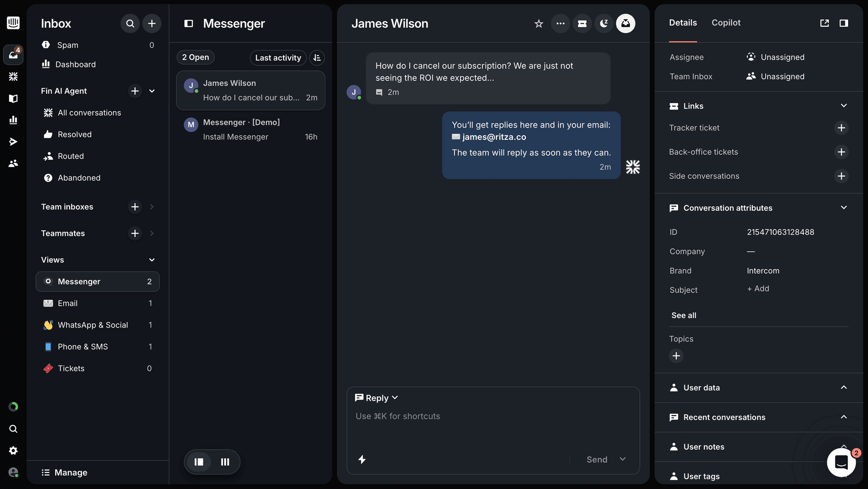Image resolution: width=868 pixels, height=489 pixels.
Task: Open the Outbound paper-plane icon in sidebar
Action: (x=14, y=142)
